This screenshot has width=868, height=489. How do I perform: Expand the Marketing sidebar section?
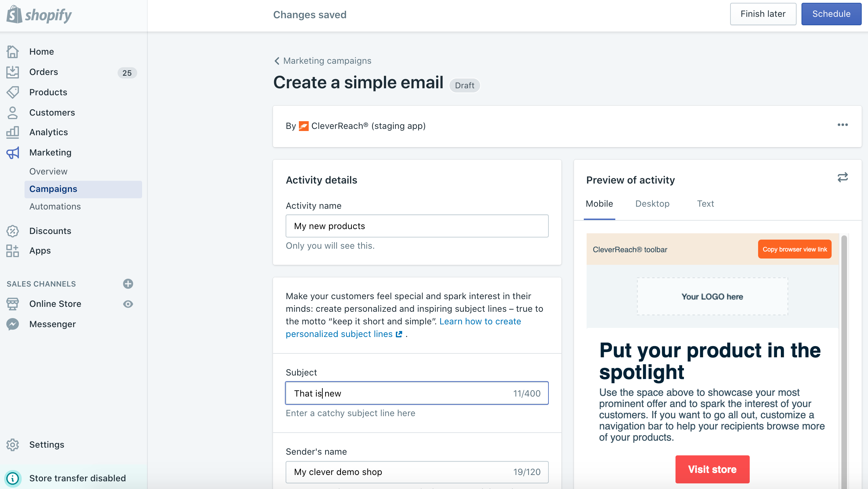[x=50, y=153]
